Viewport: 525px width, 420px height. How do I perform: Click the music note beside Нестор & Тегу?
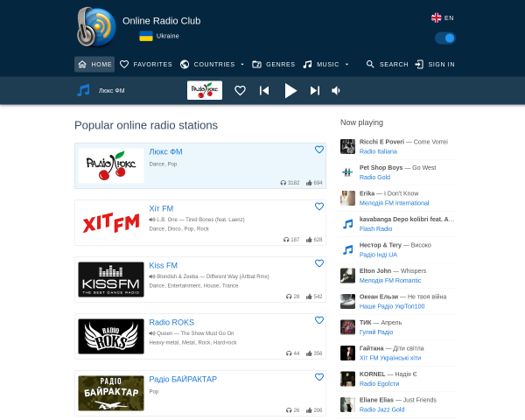[347, 249]
